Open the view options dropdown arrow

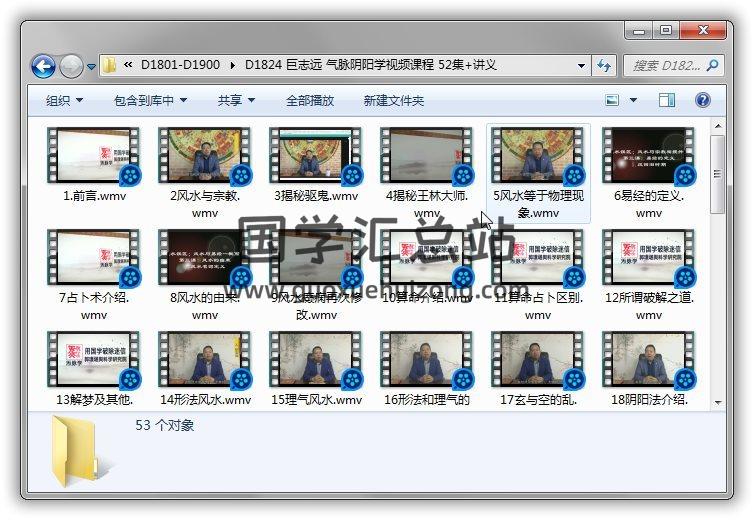634,101
